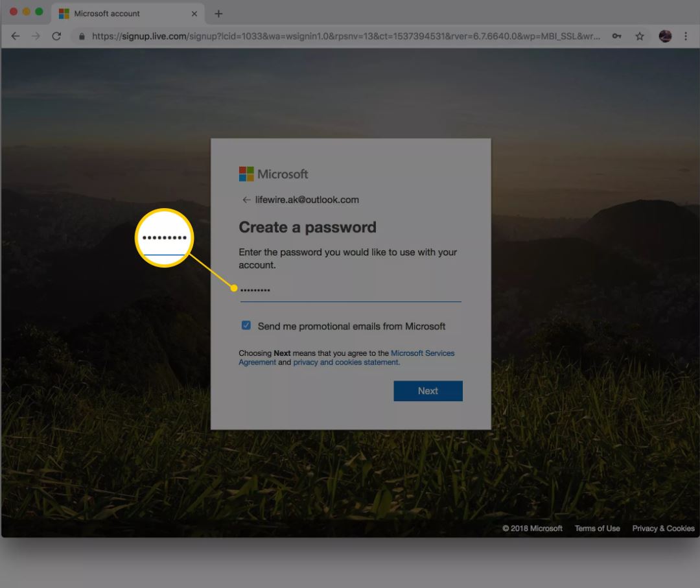The image size is (700, 588).
Task: Select the Microsoft account browser tab
Action: click(128, 14)
